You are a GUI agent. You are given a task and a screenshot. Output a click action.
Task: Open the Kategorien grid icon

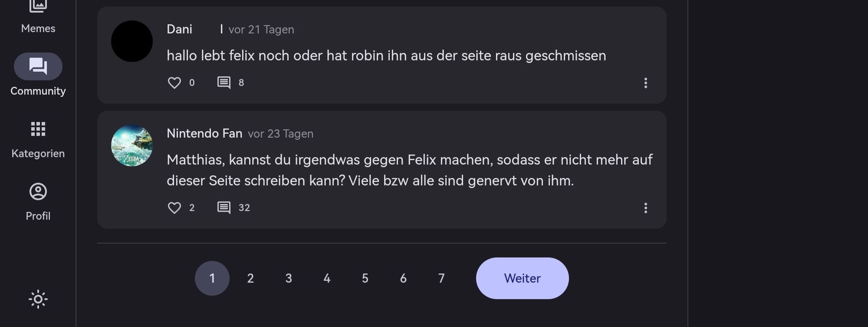pos(38,129)
